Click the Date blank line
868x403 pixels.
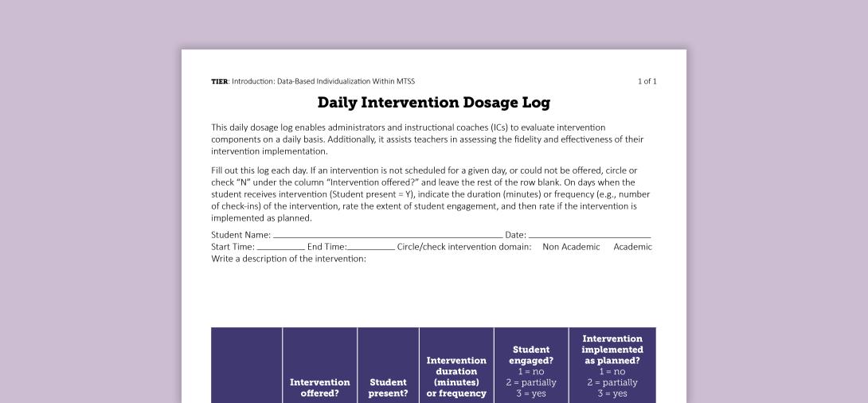[589, 236]
